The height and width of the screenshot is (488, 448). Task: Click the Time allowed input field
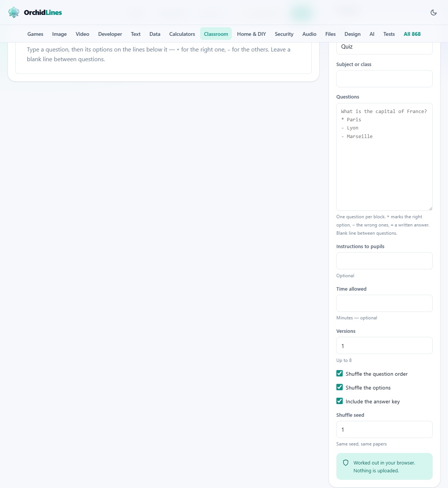pyautogui.click(x=385, y=303)
